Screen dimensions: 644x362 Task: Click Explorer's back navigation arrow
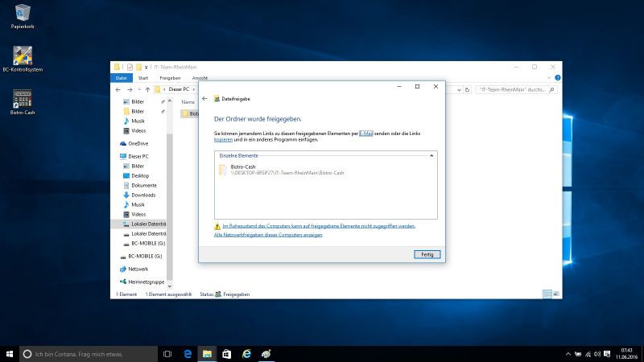pyautogui.click(x=118, y=89)
